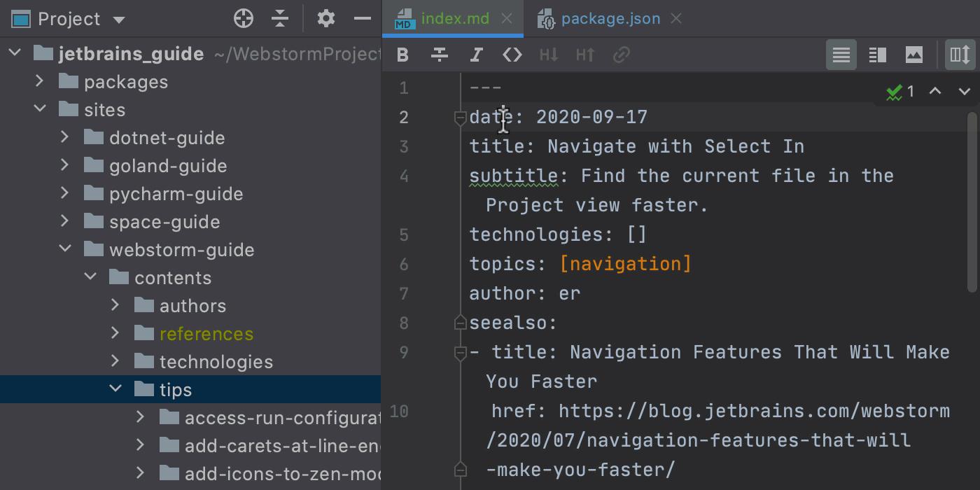Open Project panel settings gear
The image size is (980, 490).
pyautogui.click(x=325, y=19)
